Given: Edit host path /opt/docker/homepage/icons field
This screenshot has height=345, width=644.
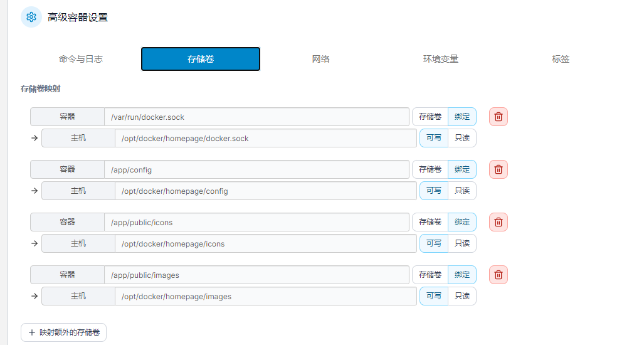Looking at the screenshot, I should [x=266, y=243].
